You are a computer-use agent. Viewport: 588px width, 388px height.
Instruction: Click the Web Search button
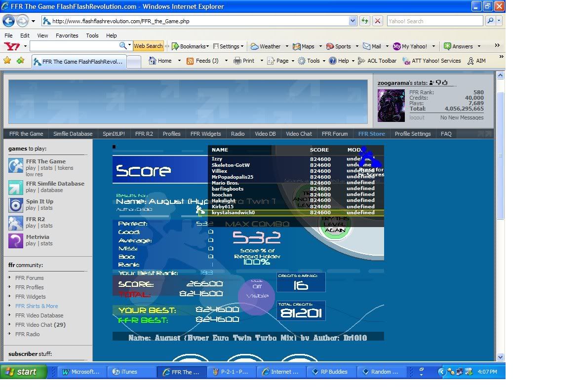click(148, 46)
